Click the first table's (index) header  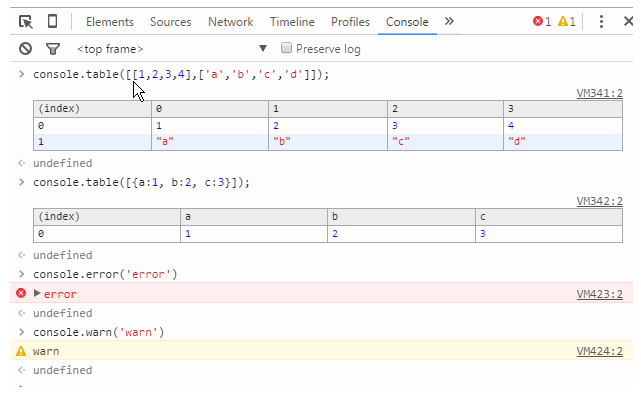click(93, 109)
